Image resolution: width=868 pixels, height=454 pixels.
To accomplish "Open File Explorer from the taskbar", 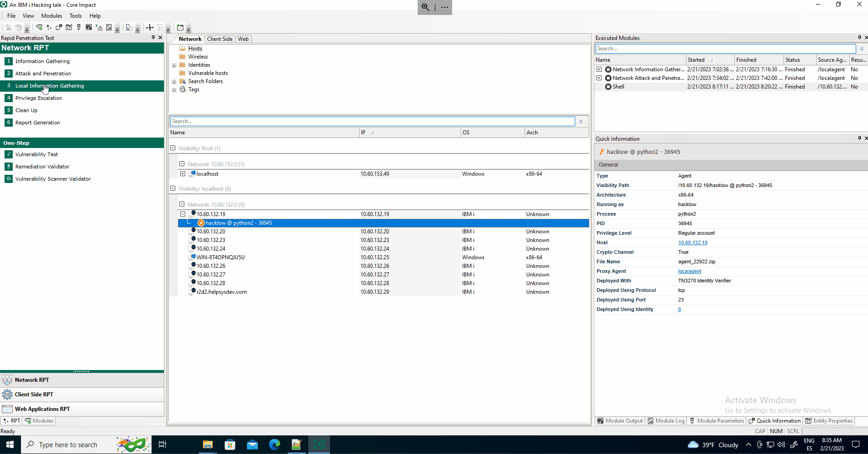I will 207,444.
